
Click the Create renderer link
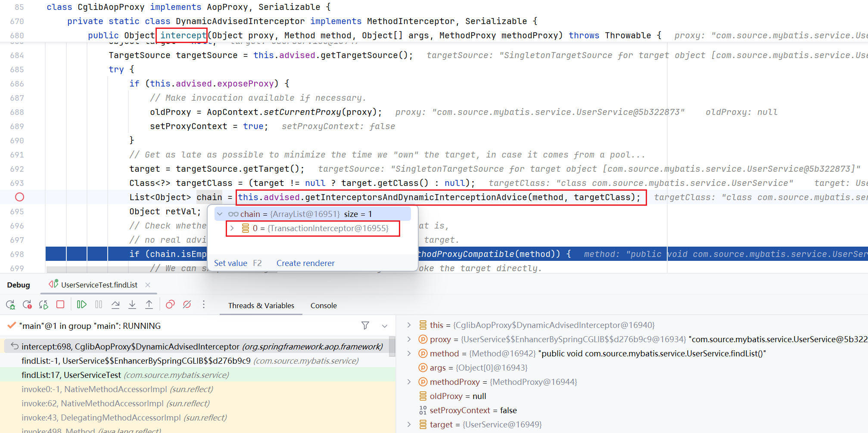click(305, 263)
